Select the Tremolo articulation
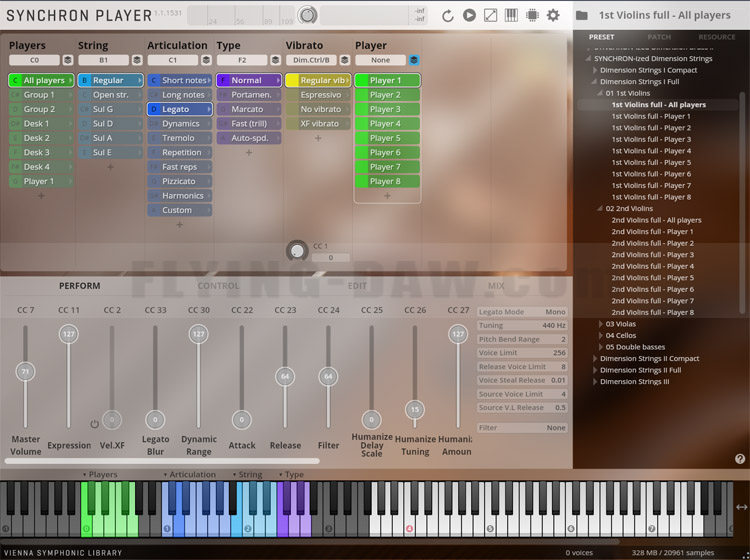Image resolution: width=750 pixels, height=560 pixels. [x=180, y=138]
